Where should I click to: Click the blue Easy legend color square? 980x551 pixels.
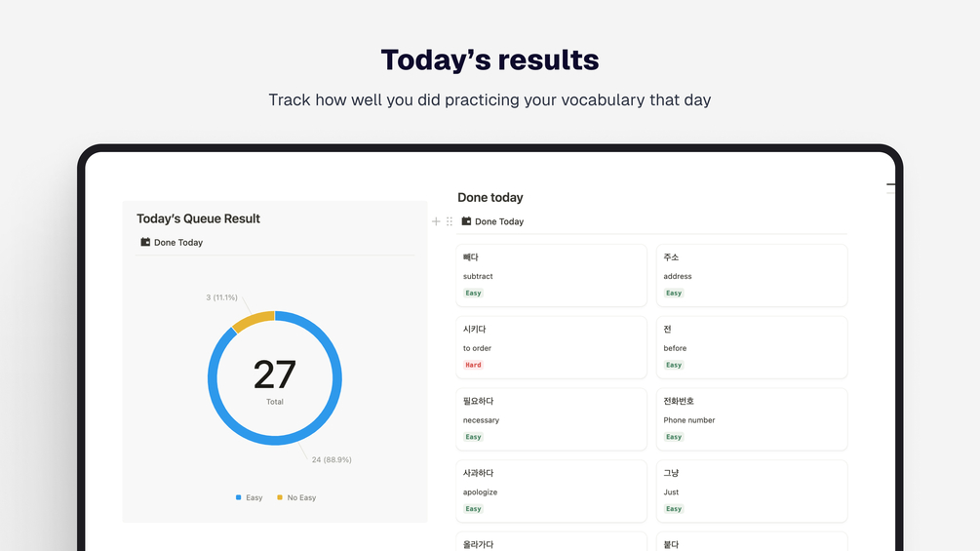[238, 497]
